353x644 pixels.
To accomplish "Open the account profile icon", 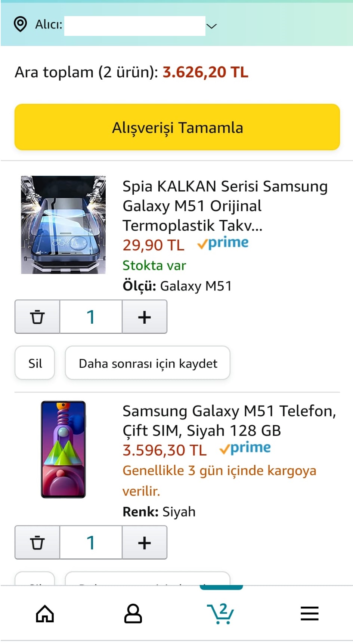I will click(133, 614).
